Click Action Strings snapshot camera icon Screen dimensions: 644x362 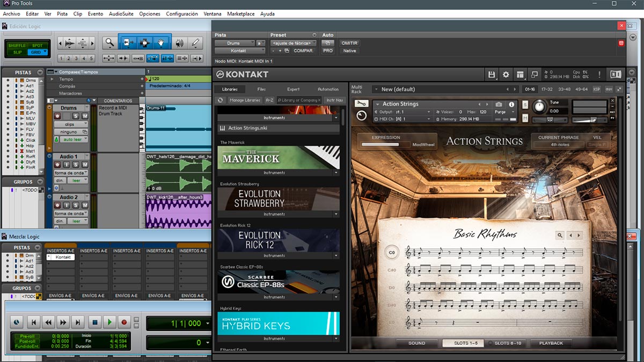pos(499,104)
